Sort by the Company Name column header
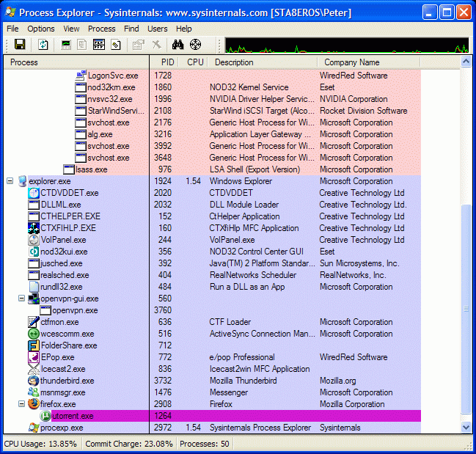The width and height of the screenshot is (476, 454). click(x=369, y=62)
